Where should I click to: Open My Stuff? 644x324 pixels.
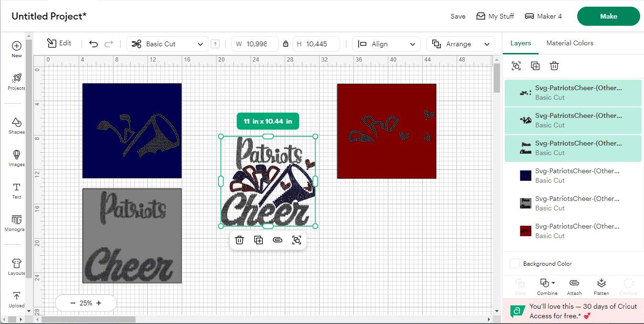[x=495, y=16]
